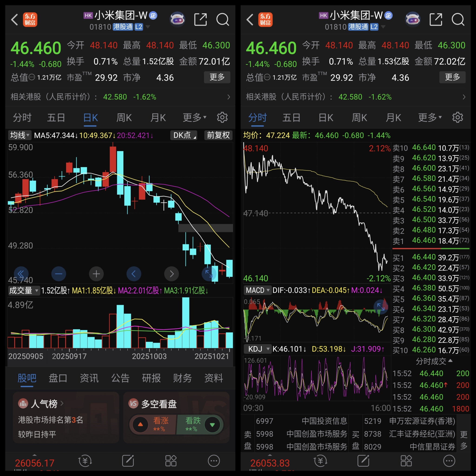476x476 pixels.
Task: Tap 更多 button beside 市净 on left
Action: click(x=217, y=77)
